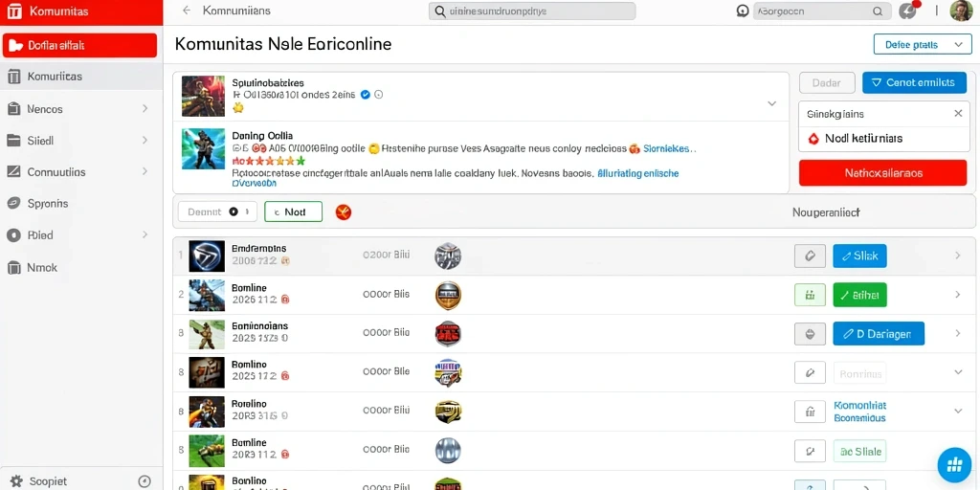Open the Defee ptatis dropdown
The image size is (980, 490).
(x=923, y=45)
